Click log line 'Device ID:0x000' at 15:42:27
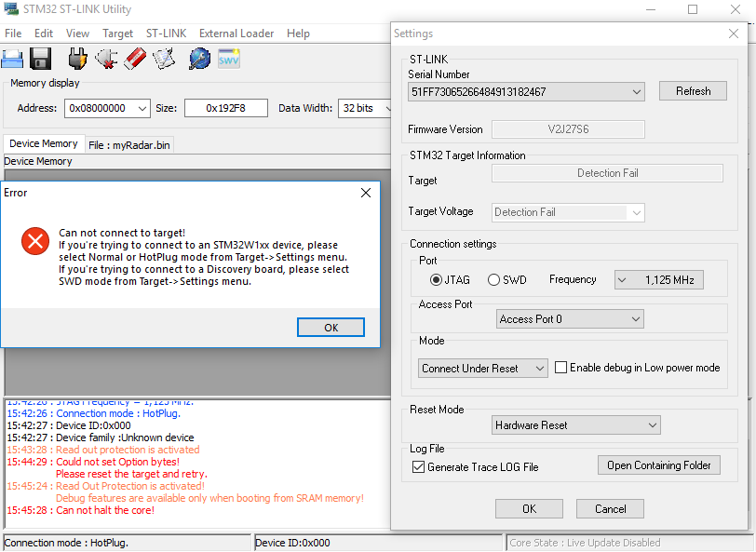Screen dimensions: 756x552 pos(69,425)
